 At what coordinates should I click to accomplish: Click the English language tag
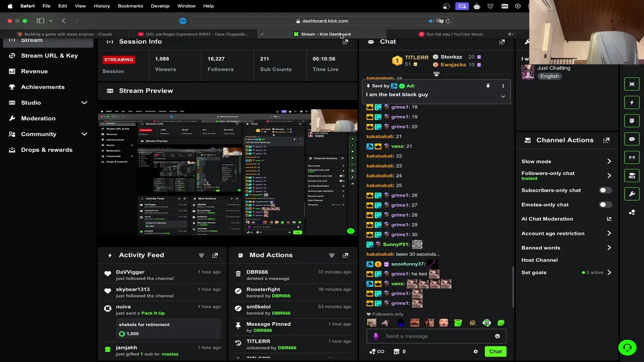pyautogui.click(x=549, y=76)
